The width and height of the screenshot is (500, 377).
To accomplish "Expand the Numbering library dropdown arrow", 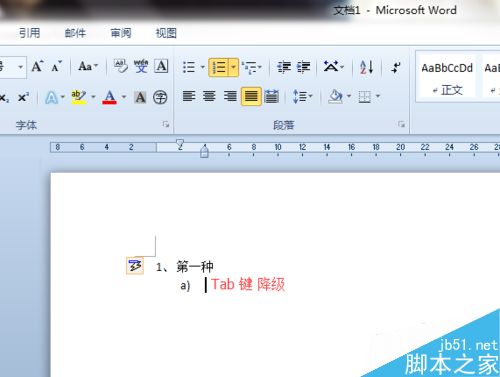I will pyautogui.click(x=234, y=67).
